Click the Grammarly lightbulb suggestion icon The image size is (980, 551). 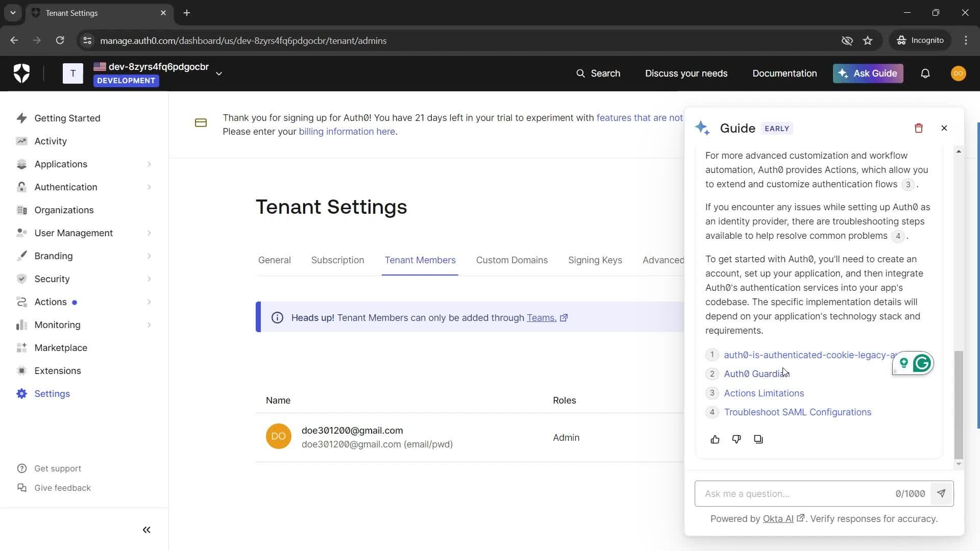(903, 363)
